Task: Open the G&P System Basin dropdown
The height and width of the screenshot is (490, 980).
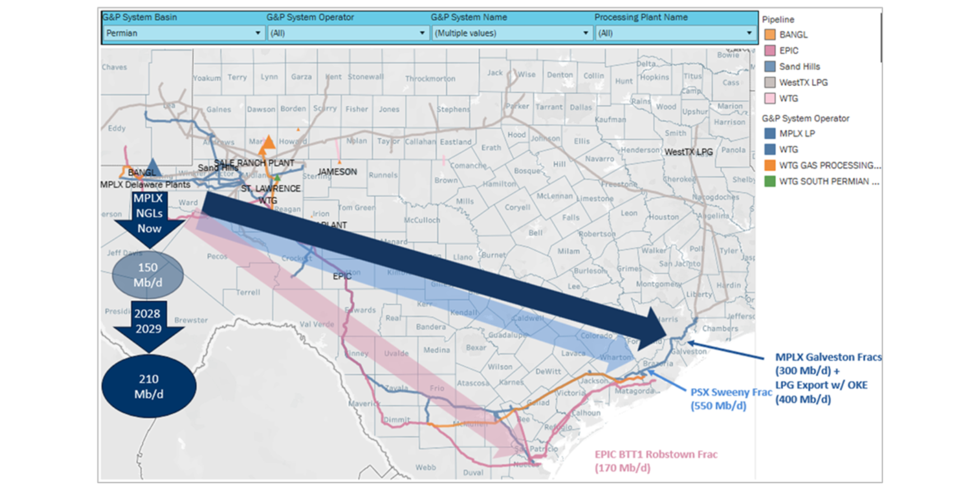Action: coord(183,33)
